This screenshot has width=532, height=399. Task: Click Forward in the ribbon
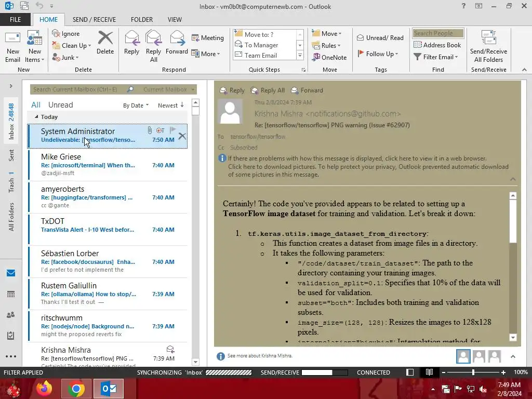[177, 43]
